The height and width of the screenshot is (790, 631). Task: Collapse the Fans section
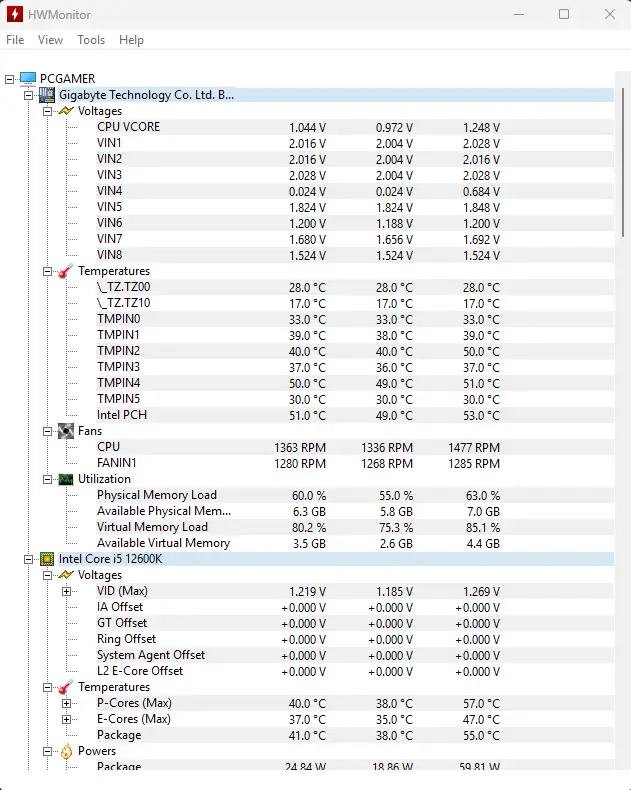coord(48,431)
